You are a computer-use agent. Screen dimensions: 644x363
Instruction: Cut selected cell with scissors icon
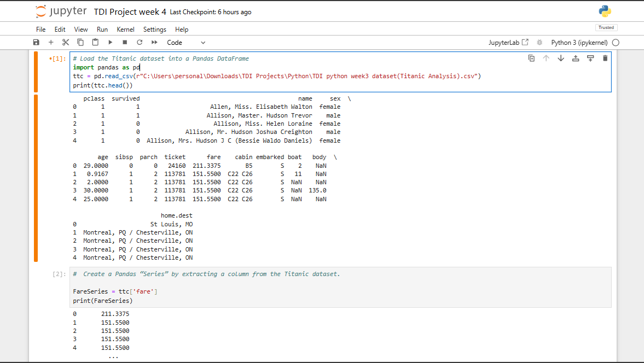66,42
